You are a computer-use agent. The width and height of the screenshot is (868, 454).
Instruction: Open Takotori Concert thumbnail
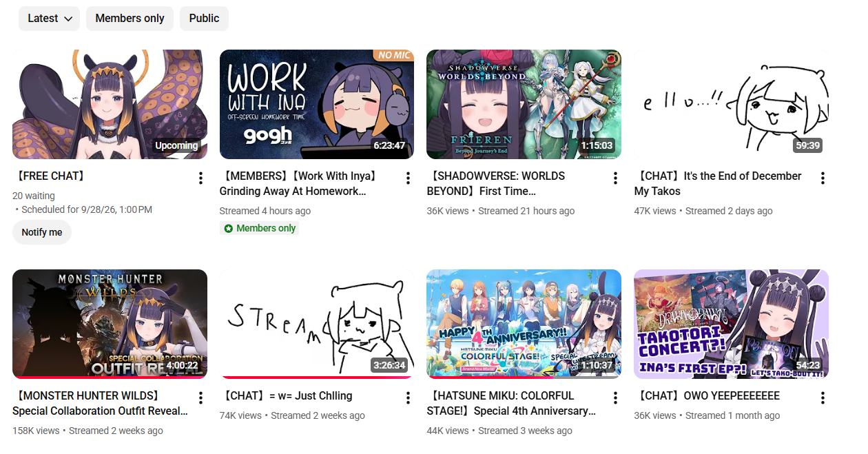point(731,324)
